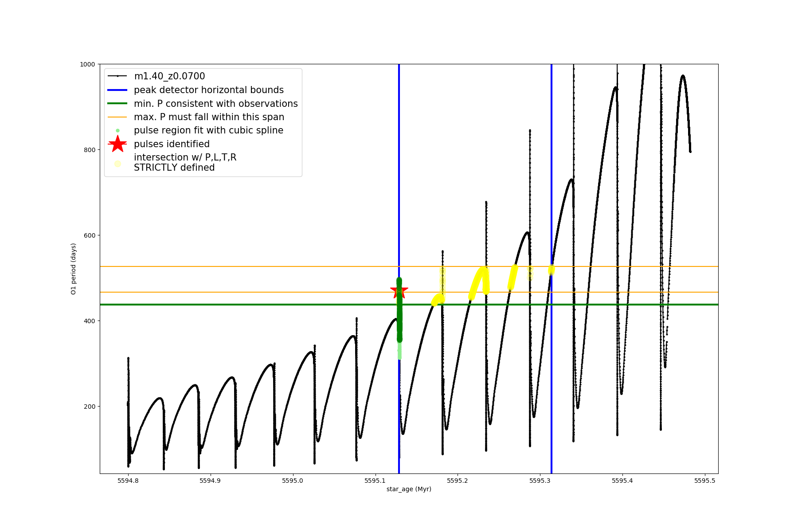Click the light green dot legend marker

click(117, 130)
